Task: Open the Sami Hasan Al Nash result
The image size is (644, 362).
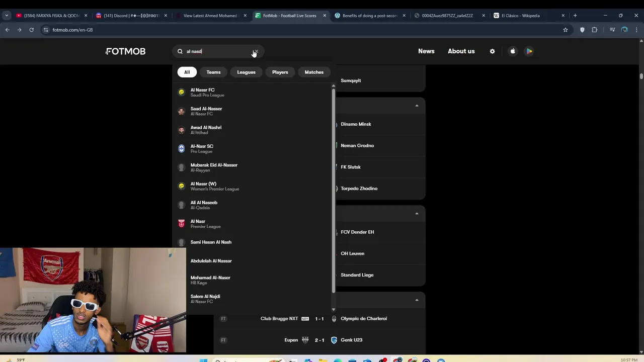Action: click(x=253, y=242)
